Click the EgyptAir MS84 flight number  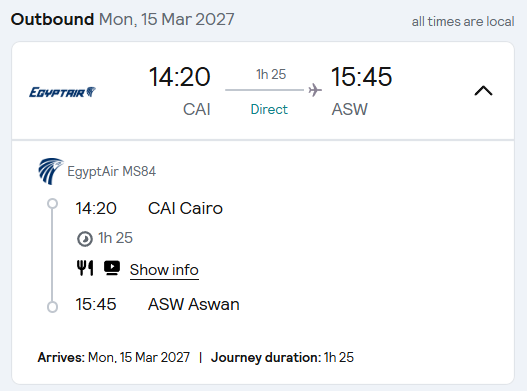pyautogui.click(x=112, y=171)
